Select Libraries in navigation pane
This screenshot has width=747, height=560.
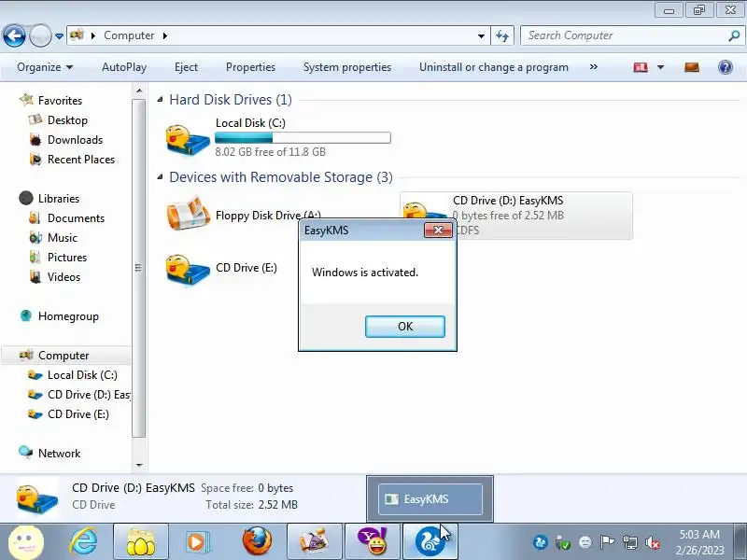click(58, 198)
